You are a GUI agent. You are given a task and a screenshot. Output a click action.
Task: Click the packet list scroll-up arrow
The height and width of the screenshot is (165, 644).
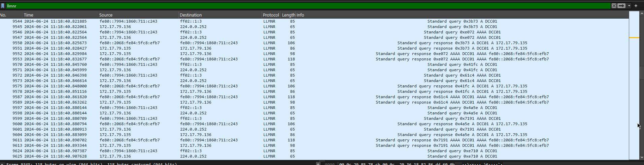tap(642, 13)
